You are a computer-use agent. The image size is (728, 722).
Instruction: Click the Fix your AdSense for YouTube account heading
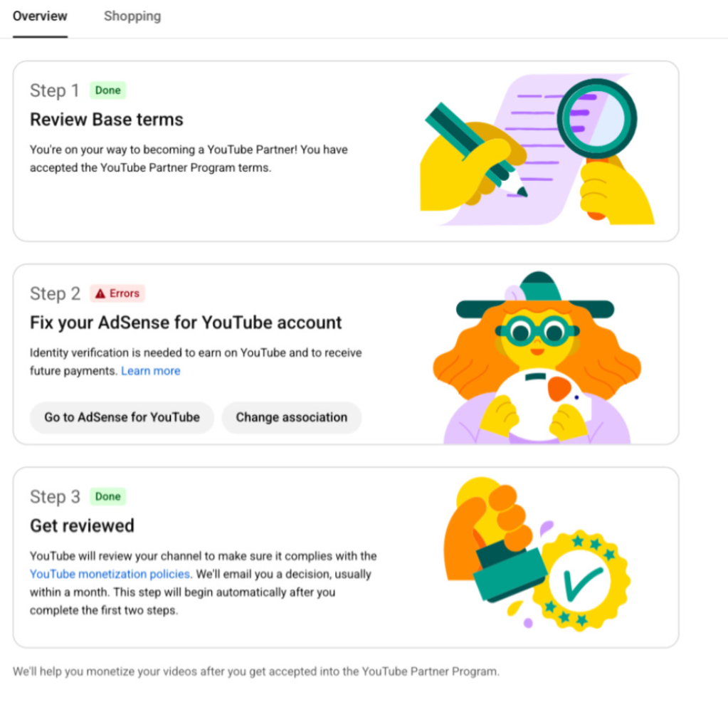coord(186,323)
